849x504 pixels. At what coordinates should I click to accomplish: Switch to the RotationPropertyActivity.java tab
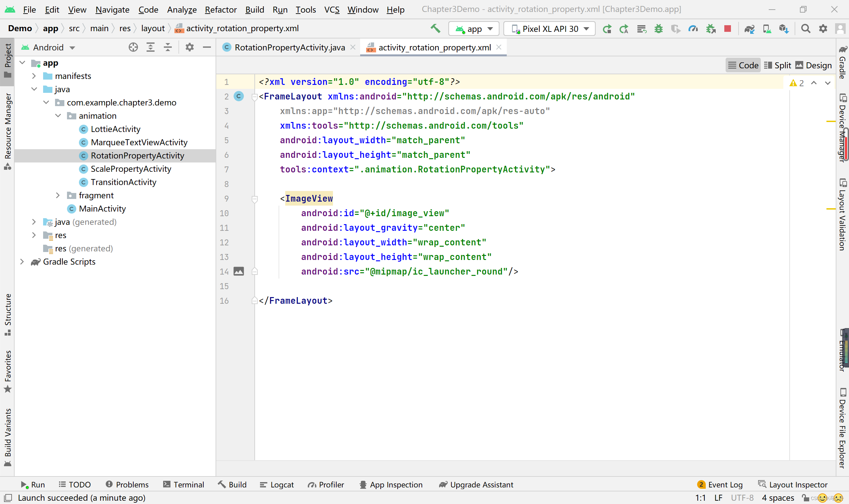point(289,47)
